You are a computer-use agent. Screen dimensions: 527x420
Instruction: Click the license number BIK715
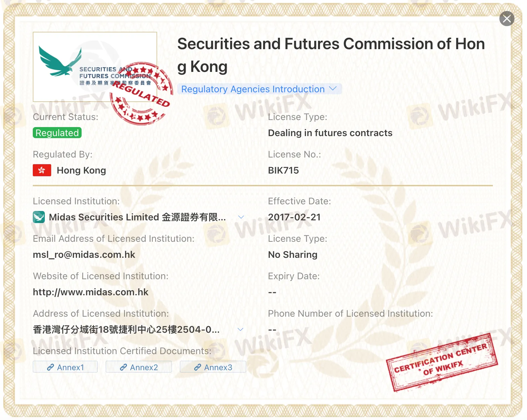coord(283,170)
